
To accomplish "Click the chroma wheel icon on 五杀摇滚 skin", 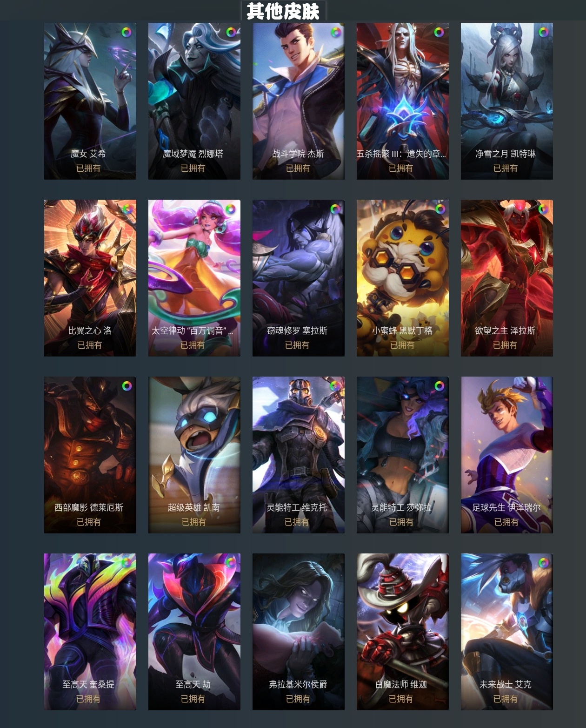I will (x=439, y=32).
